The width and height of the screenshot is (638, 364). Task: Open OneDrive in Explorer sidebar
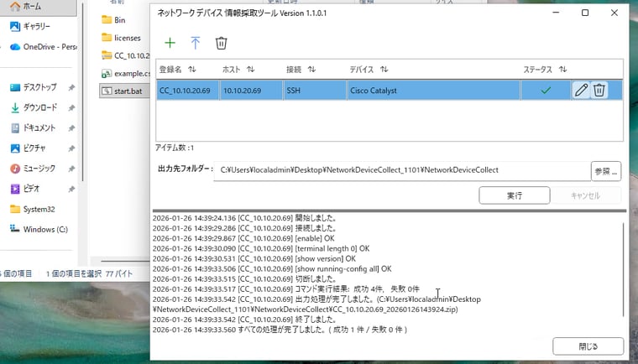[x=43, y=47]
